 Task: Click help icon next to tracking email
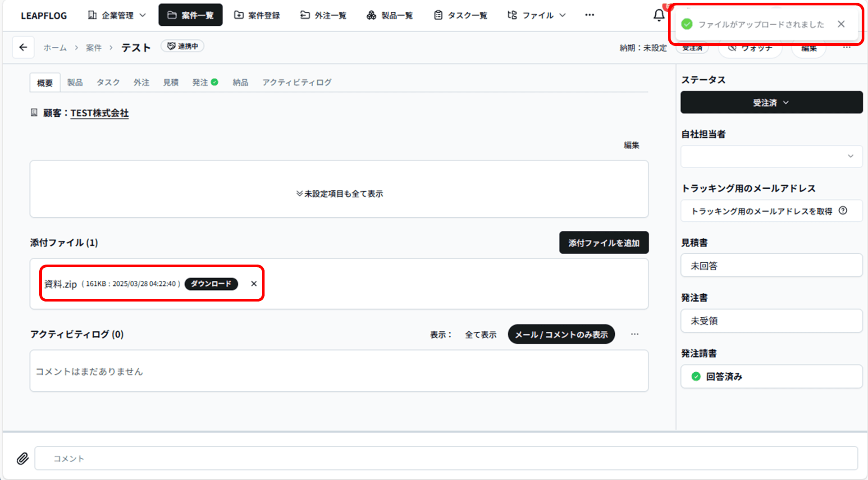pyautogui.click(x=843, y=210)
